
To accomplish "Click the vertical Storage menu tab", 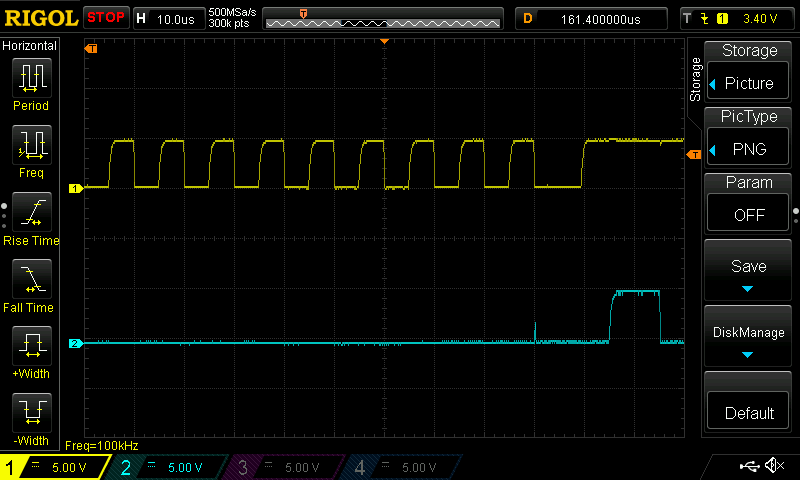I will (x=695, y=79).
